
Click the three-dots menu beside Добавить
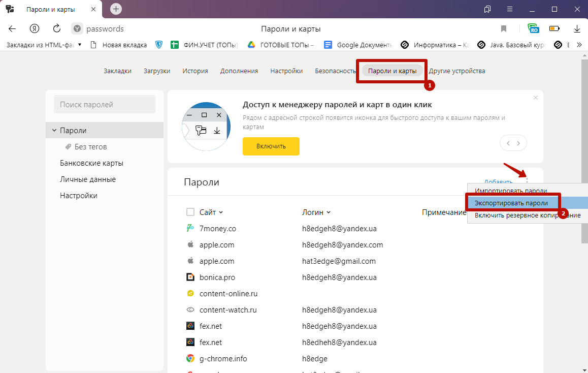point(527,180)
